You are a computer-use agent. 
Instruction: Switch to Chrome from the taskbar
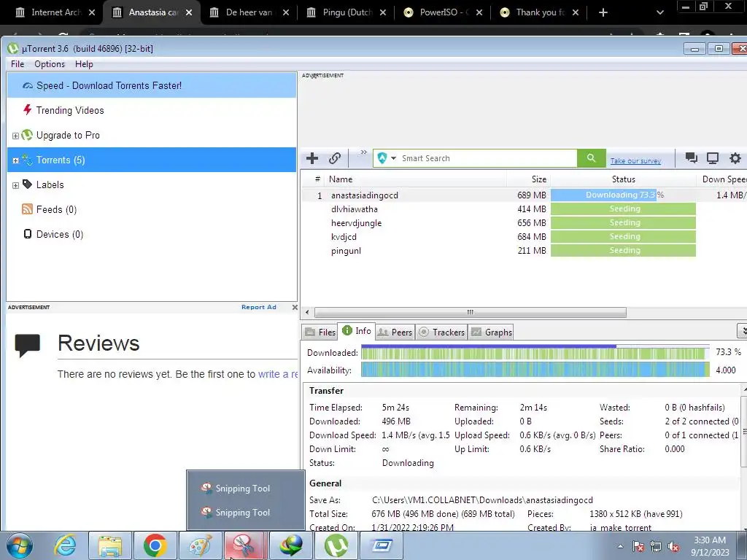pyautogui.click(x=155, y=545)
